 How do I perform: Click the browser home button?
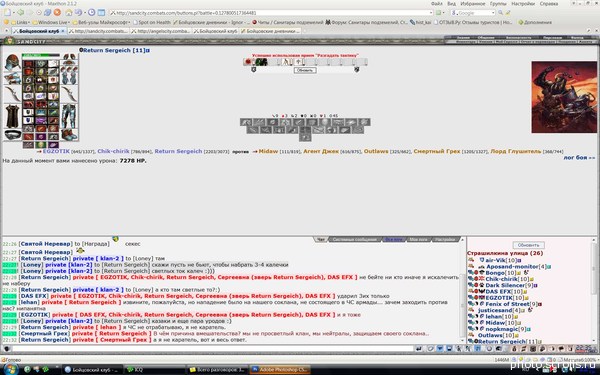coord(68,13)
